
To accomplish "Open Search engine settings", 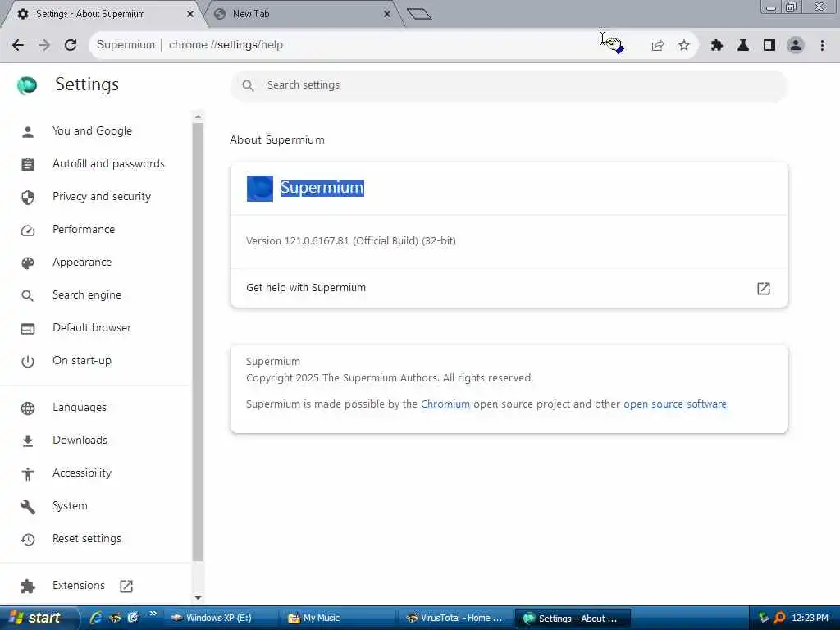I will pos(87,294).
